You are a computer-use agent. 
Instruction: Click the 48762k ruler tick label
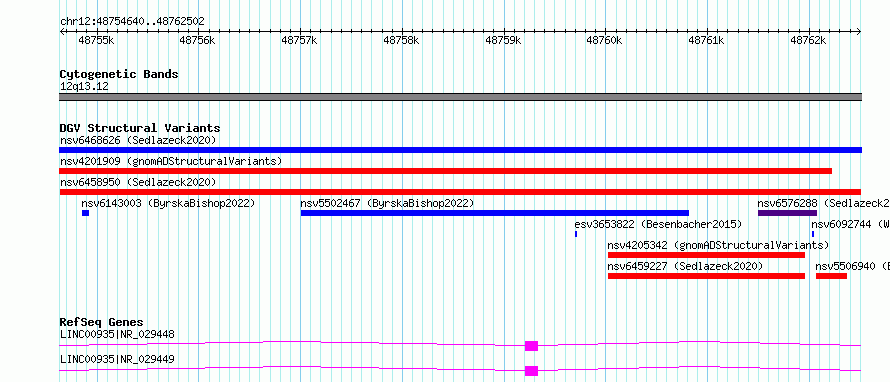tap(808, 41)
